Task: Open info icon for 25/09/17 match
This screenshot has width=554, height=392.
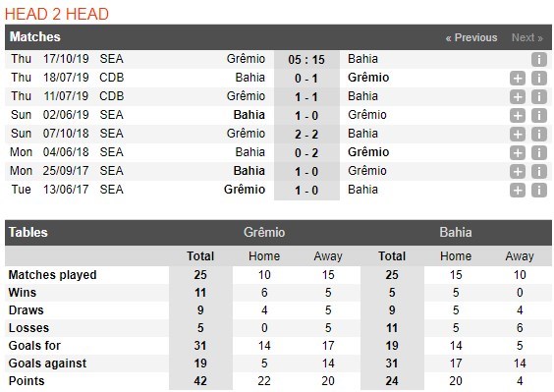Action: [539, 172]
